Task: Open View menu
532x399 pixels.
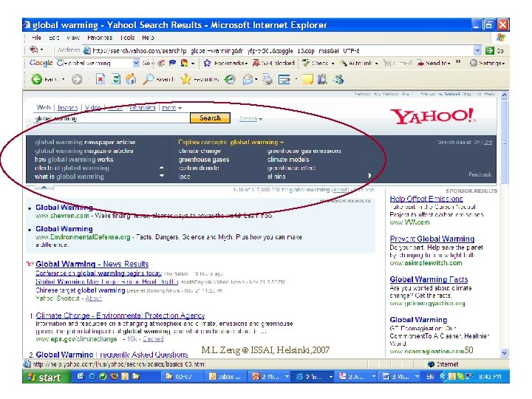Action: point(73,38)
